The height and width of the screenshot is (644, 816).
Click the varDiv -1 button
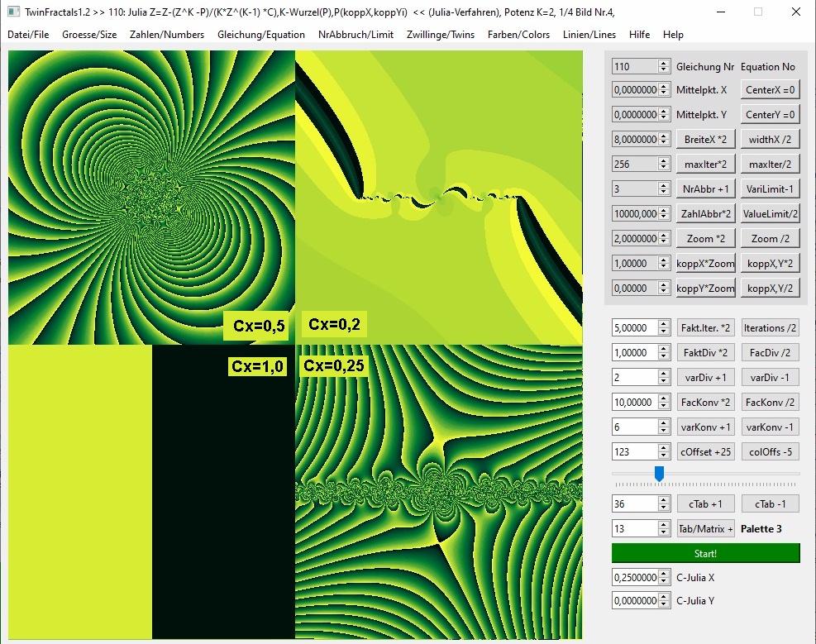(771, 378)
